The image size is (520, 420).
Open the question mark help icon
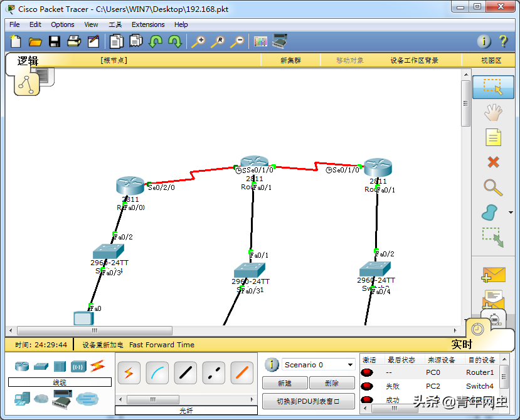503,41
